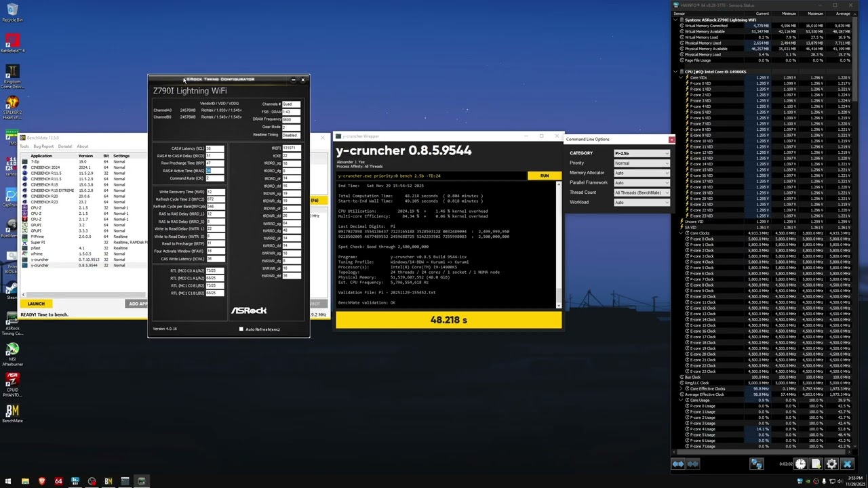Screen dimensions: 868x488
Task: Select the Physical Memory Used sensor row
Action: [763, 43]
